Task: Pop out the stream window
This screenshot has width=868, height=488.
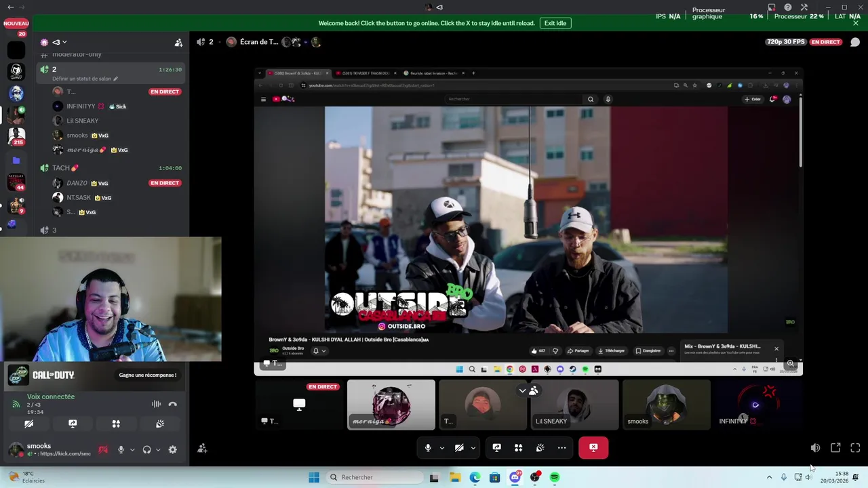Action: pos(835,448)
